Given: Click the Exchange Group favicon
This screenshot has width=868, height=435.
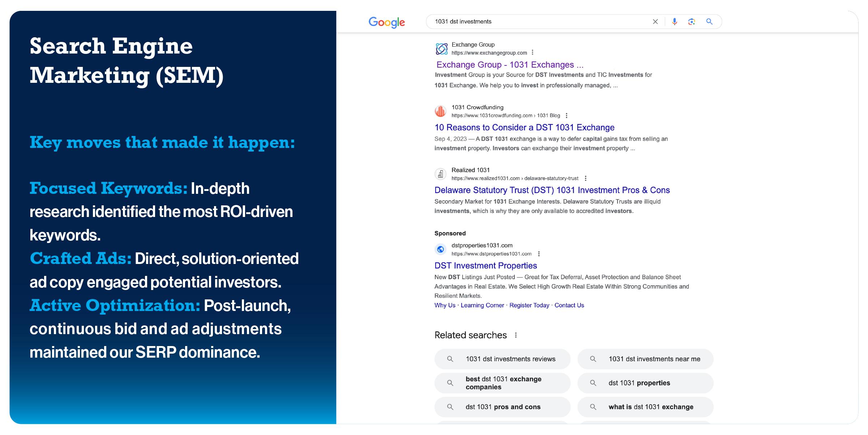Looking at the screenshot, I should pos(441,49).
